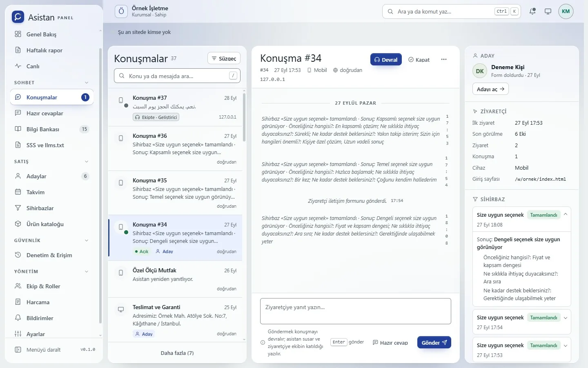Go to Adaylar in sidebar
Image resolution: width=588 pixels, height=368 pixels.
[52, 176]
